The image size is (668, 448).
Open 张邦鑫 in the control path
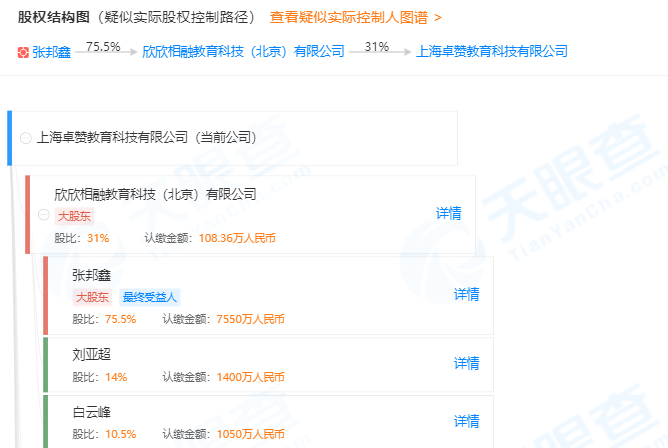(52, 51)
